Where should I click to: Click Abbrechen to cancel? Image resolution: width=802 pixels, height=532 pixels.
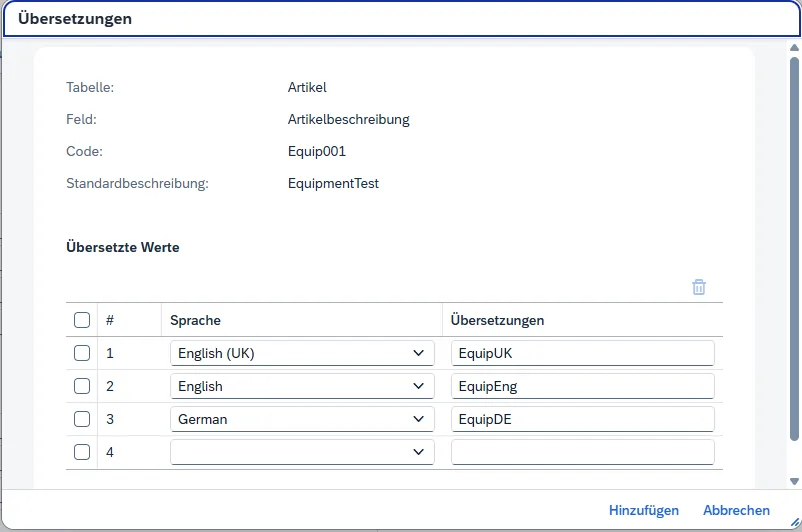point(736,510)
